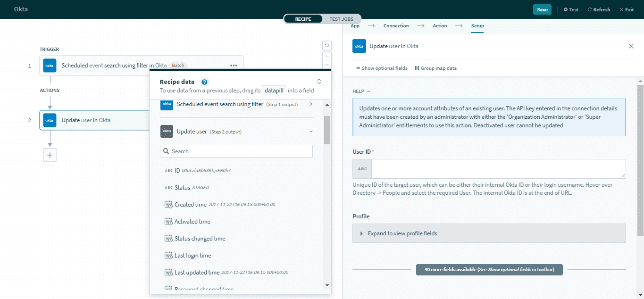Click the green Save button
This screenshot has width=644, height=299.
542,9
